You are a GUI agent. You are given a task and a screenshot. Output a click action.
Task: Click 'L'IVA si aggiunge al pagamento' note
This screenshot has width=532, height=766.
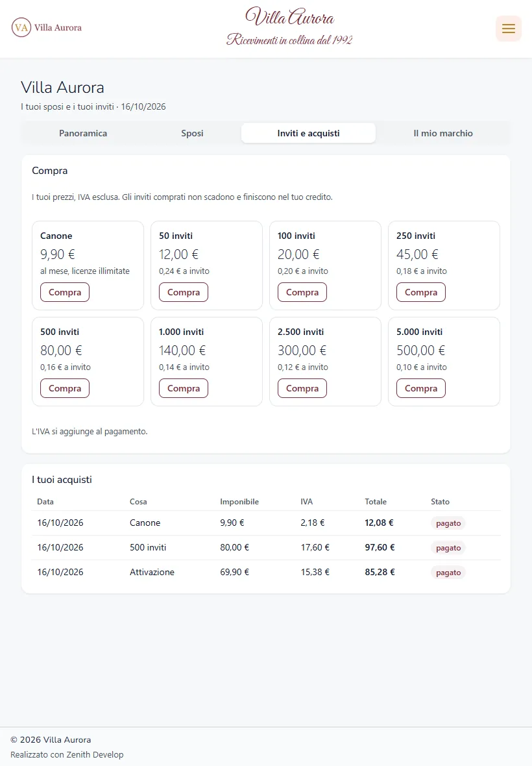point(90,432)
